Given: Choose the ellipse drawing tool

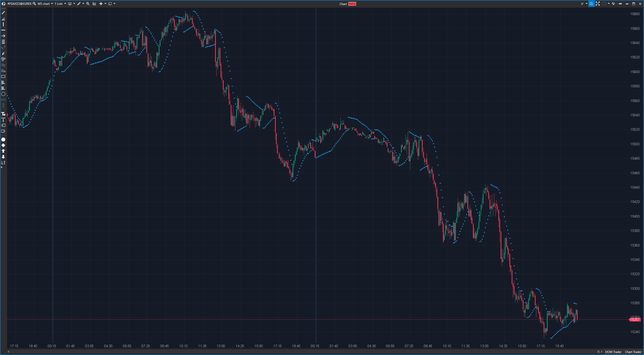Looking at the screenshot, I should (x=3, y=94).
